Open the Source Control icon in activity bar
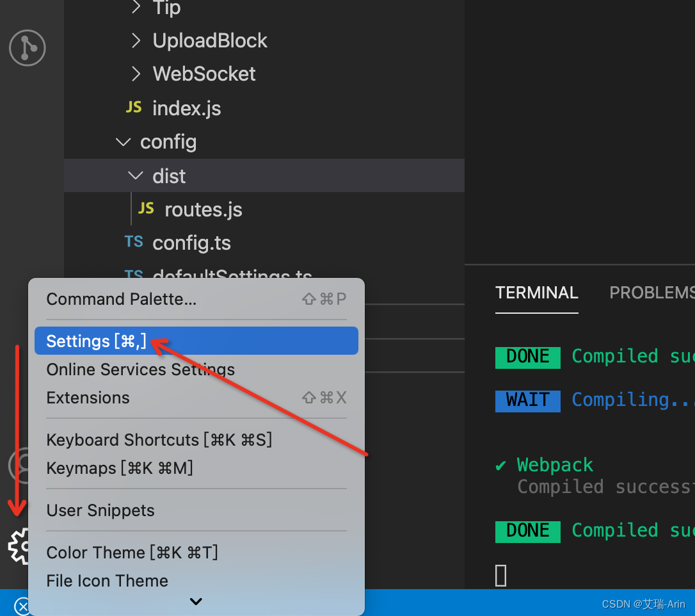The height and width of the screenshot is (616, 695). pyautogui.click(x=27, y=47)
